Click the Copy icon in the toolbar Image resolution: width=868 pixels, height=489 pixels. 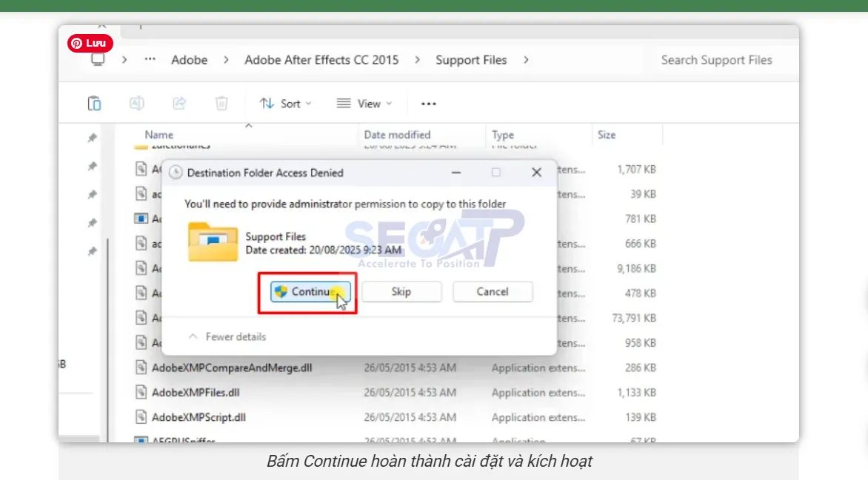pyautogui.click(x=94, y=103)
